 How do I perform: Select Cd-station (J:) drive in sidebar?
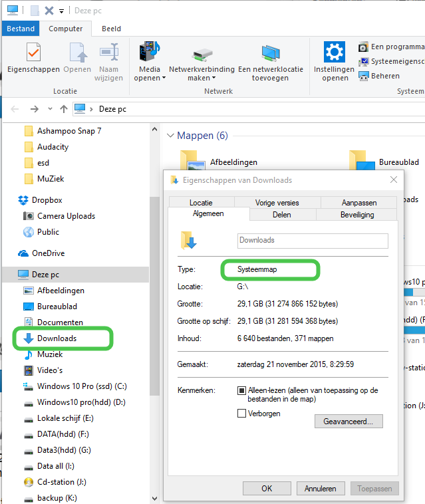click(62, 482)
